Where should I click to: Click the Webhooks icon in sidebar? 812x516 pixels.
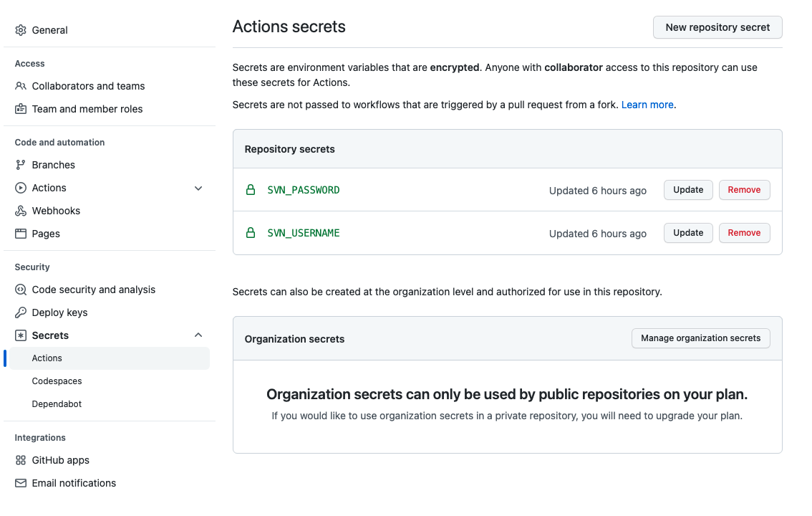point(21,211)
